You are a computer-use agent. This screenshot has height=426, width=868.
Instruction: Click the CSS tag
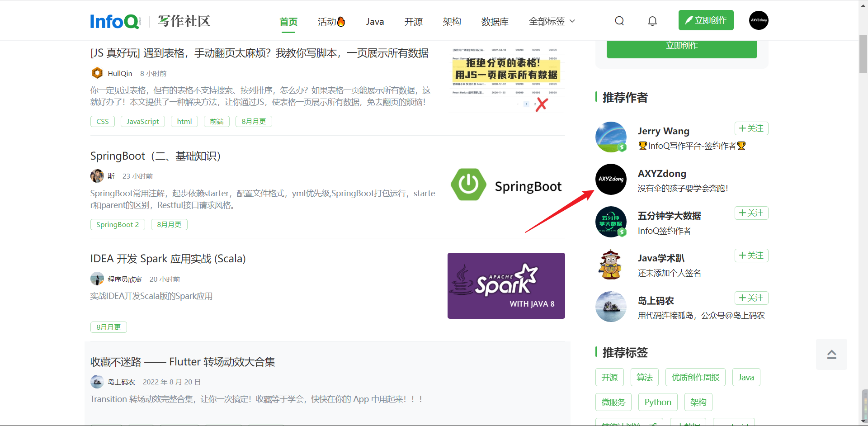coord(103,121)
